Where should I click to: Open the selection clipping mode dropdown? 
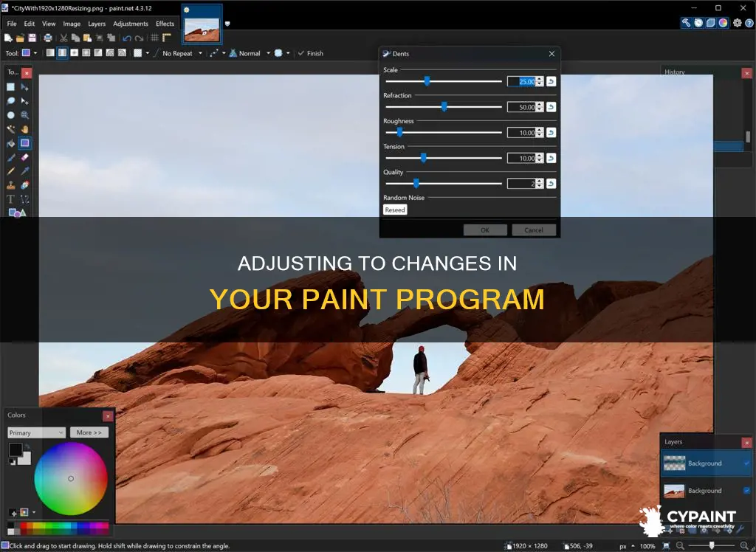tap(282, 54)
